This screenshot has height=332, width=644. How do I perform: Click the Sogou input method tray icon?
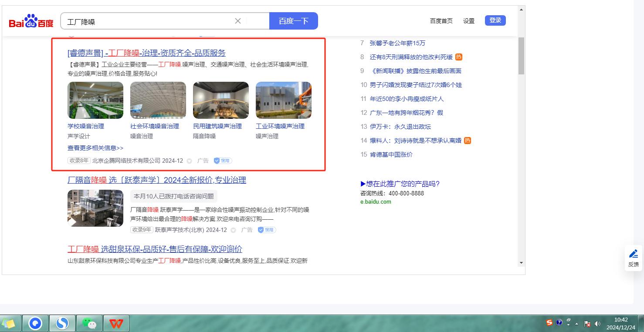pos(549,322)
